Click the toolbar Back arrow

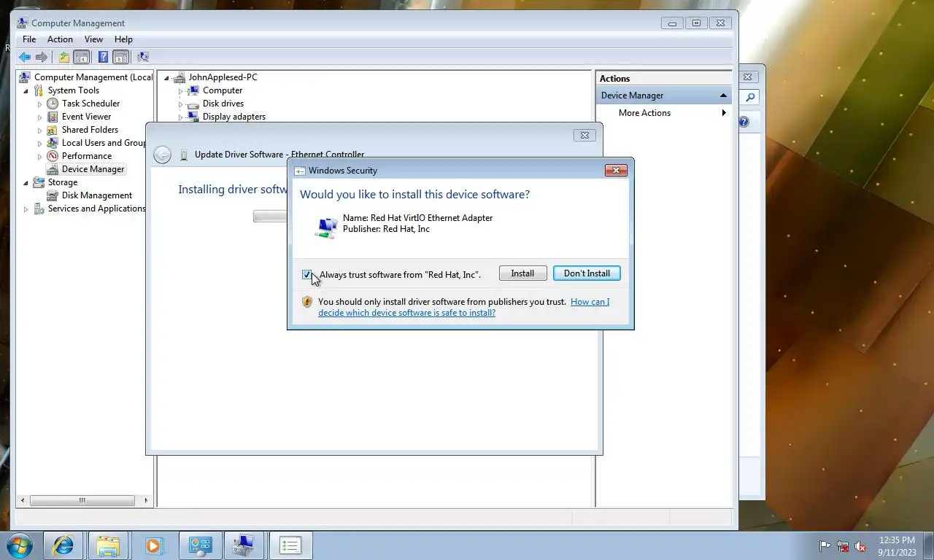[25, 57]
